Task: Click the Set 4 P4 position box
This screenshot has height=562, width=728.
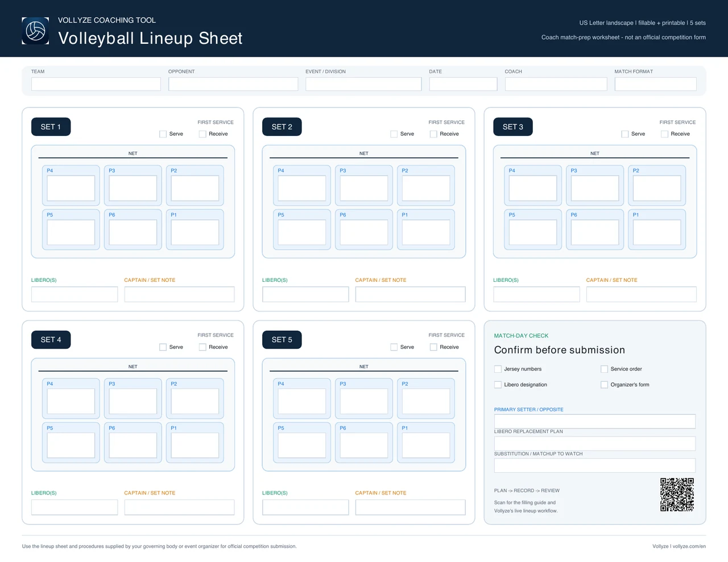Action: tap(71, 401)
